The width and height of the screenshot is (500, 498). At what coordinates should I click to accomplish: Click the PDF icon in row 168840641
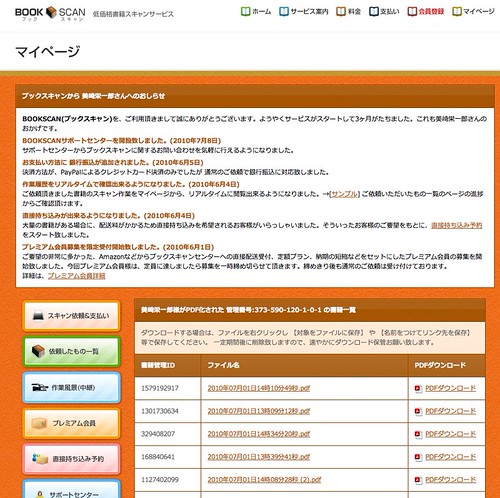click(418, 457)
